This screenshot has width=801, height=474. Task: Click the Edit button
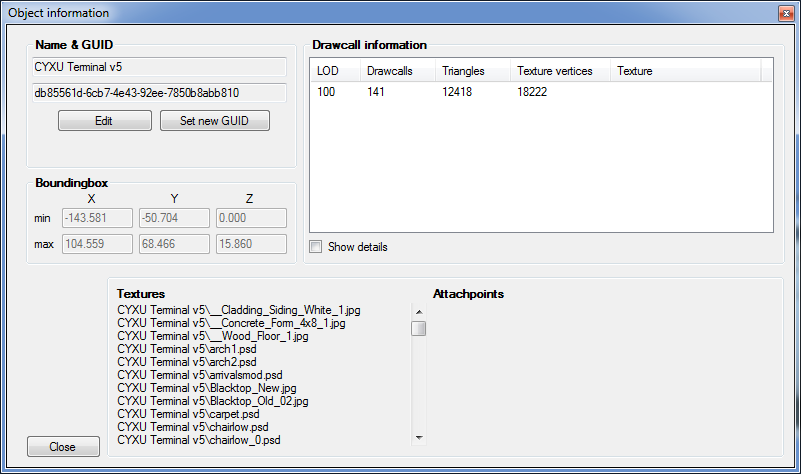click(105, 121)
